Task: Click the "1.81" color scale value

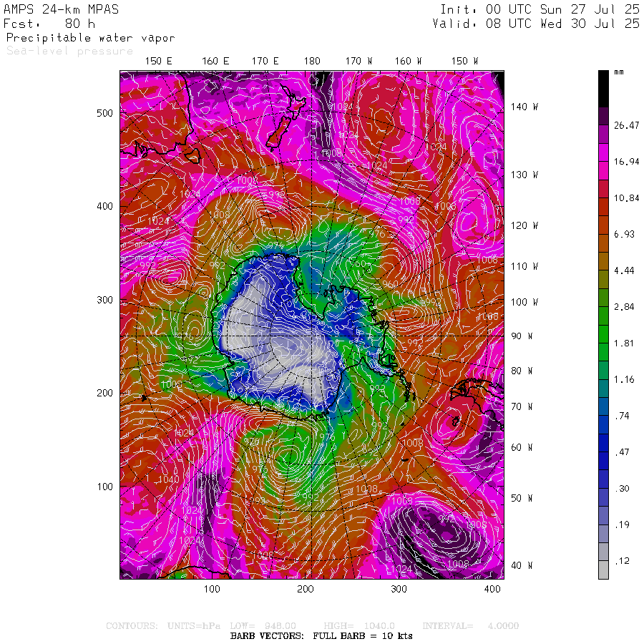Action: pos(624,343)
